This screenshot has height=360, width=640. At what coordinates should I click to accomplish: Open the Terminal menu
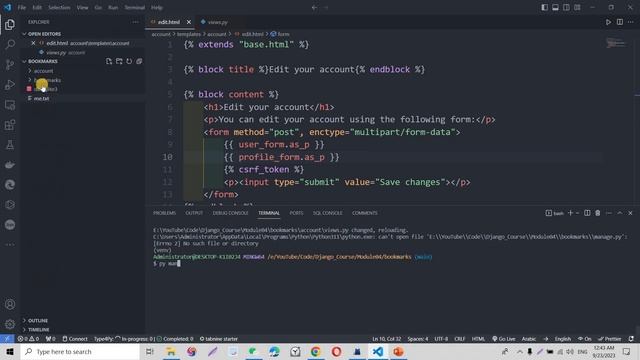pos(134,7)
